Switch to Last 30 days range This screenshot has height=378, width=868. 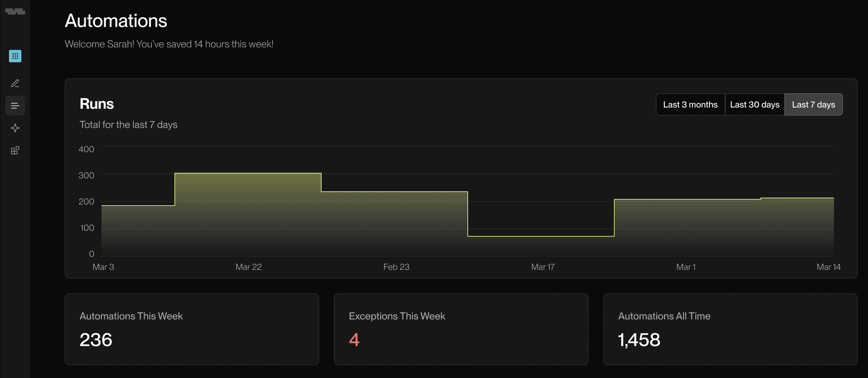coord(754,104)
